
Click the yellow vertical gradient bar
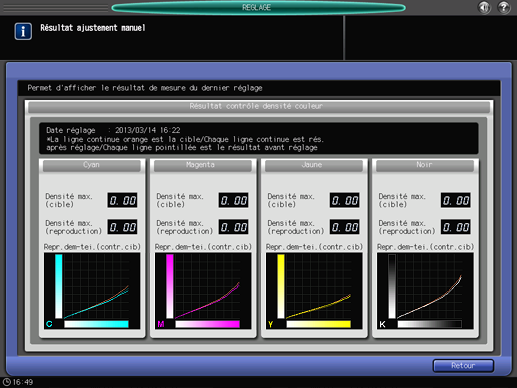281,286
